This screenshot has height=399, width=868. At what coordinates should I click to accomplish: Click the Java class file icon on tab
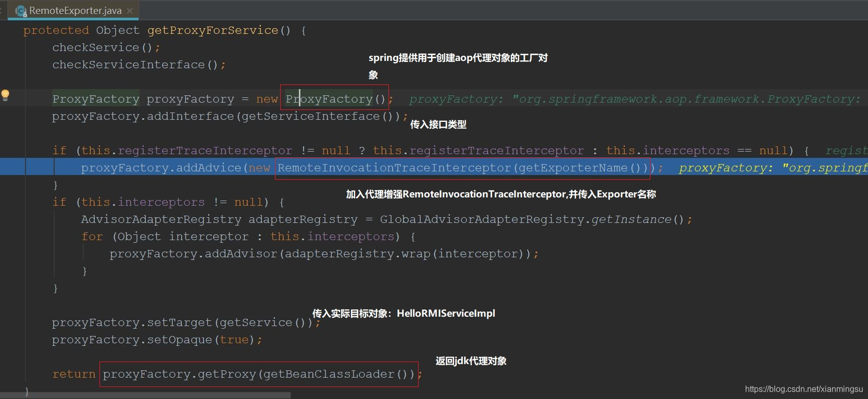tap(21, 11)
